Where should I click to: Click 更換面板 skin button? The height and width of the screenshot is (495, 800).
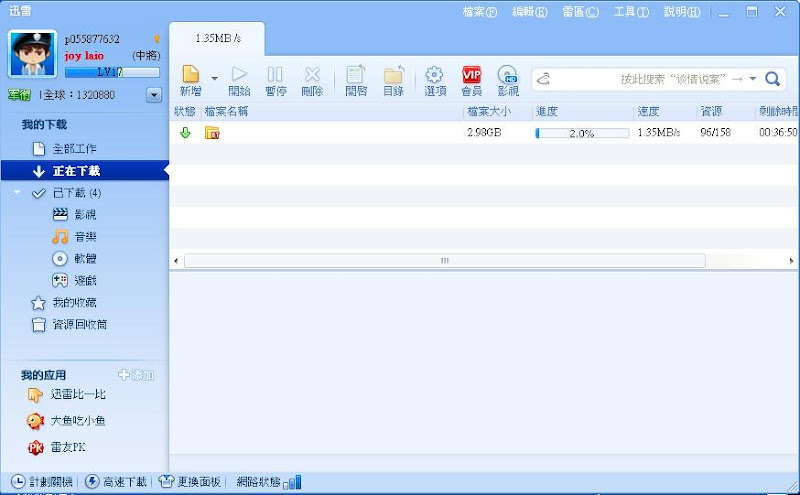coord(190,482)
